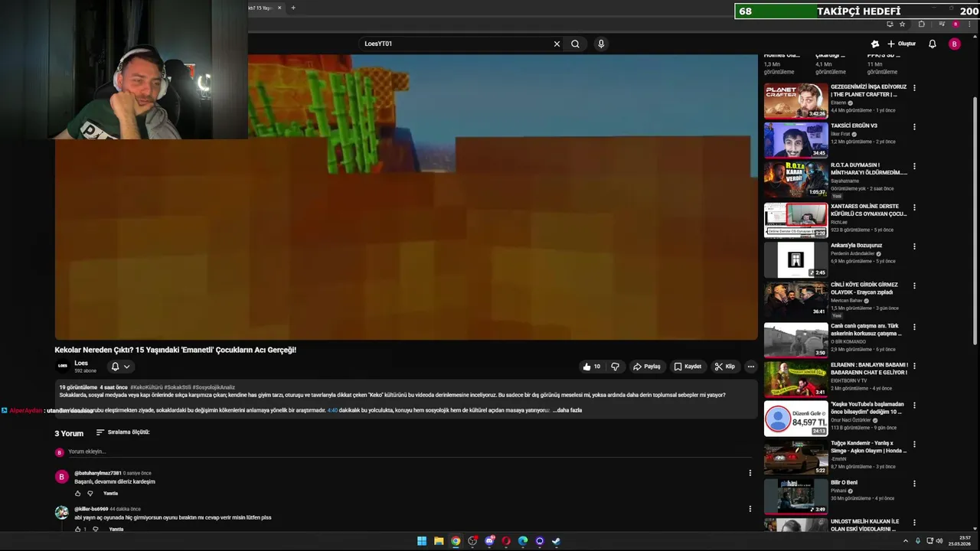This screenshot has height=551, width=980.
Task: Show hidden system tray icons
Action: [906, 541]
